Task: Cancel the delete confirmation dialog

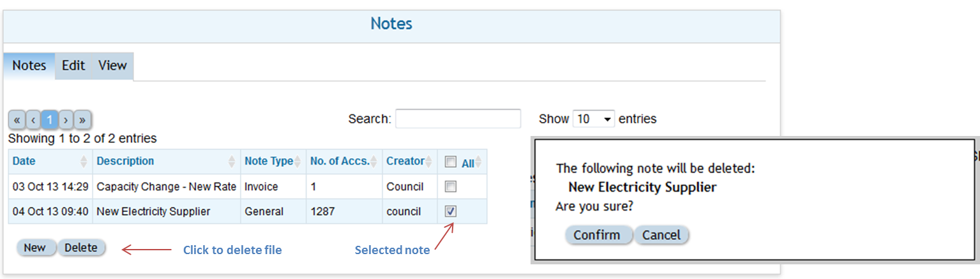Action: coord(661,235)
